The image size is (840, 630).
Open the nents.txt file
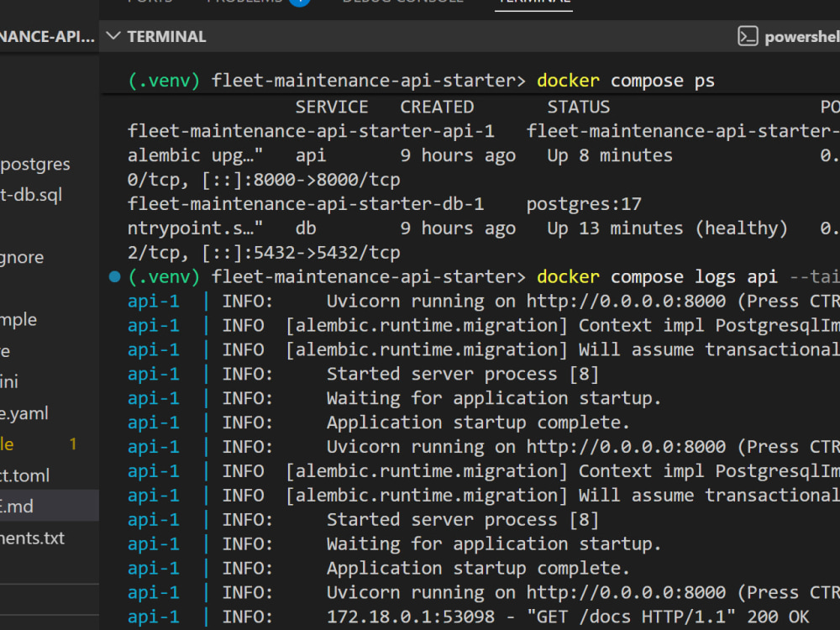coord(32,538)
